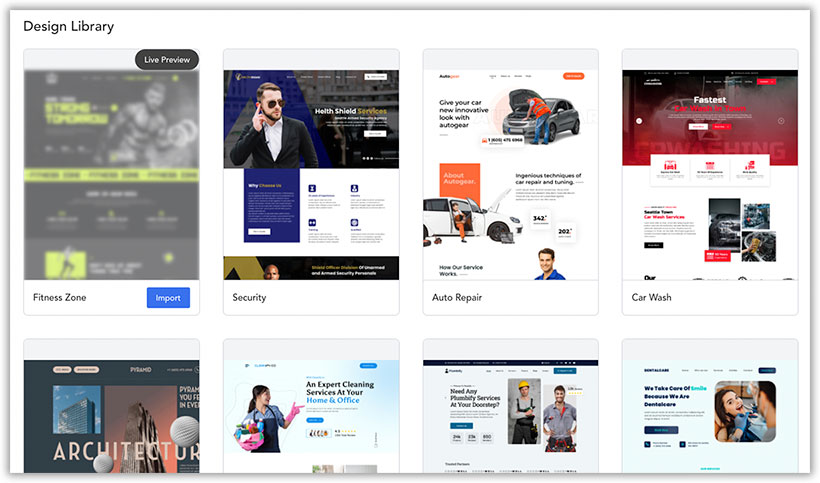Open the plumbing services template thumbnail

(x=510, y=416)
